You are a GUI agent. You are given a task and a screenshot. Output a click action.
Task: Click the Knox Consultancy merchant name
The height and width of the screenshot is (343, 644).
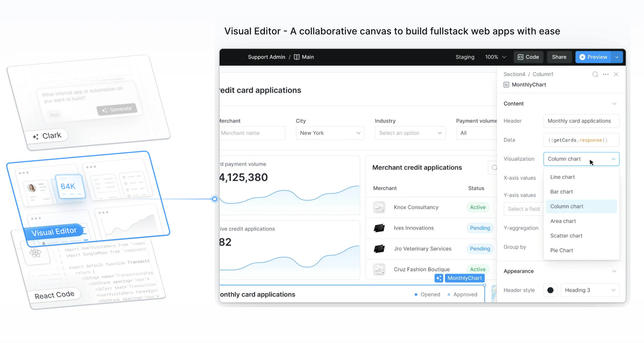click(x=416, y=207)
